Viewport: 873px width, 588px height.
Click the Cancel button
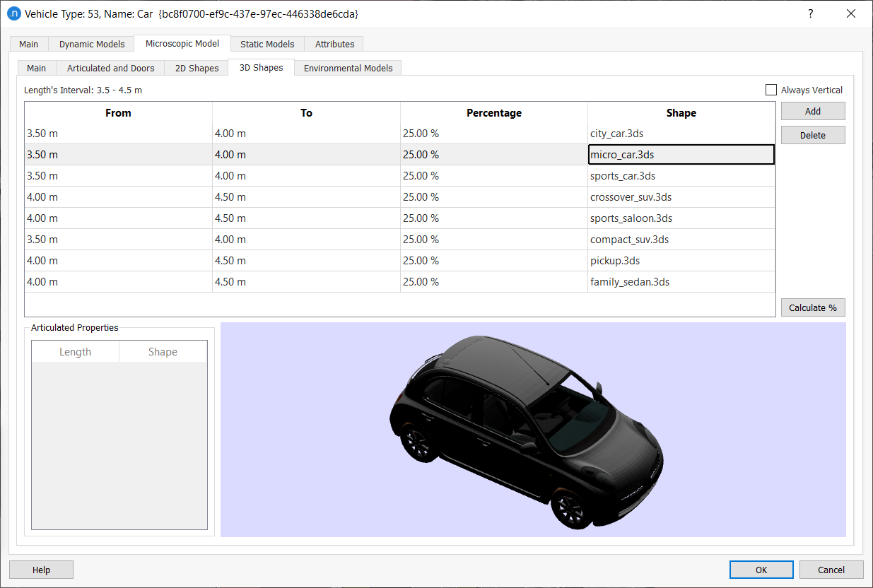(831, 570)
